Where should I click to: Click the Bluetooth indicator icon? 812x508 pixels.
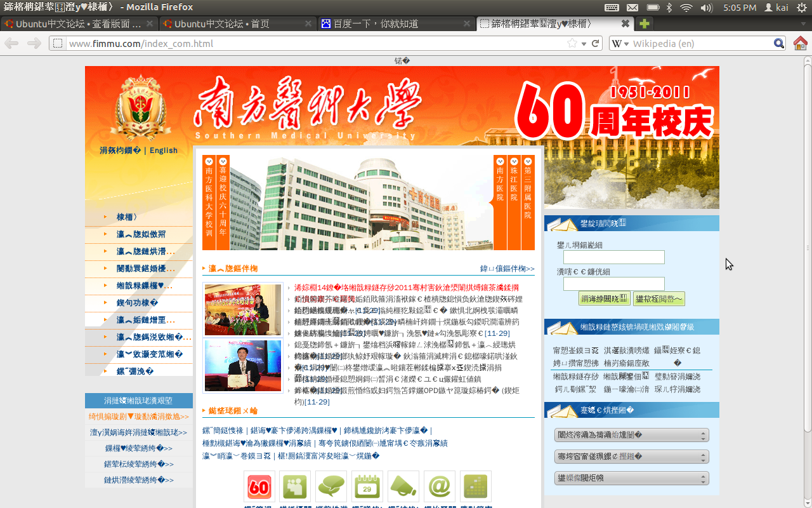click(669, 8)
